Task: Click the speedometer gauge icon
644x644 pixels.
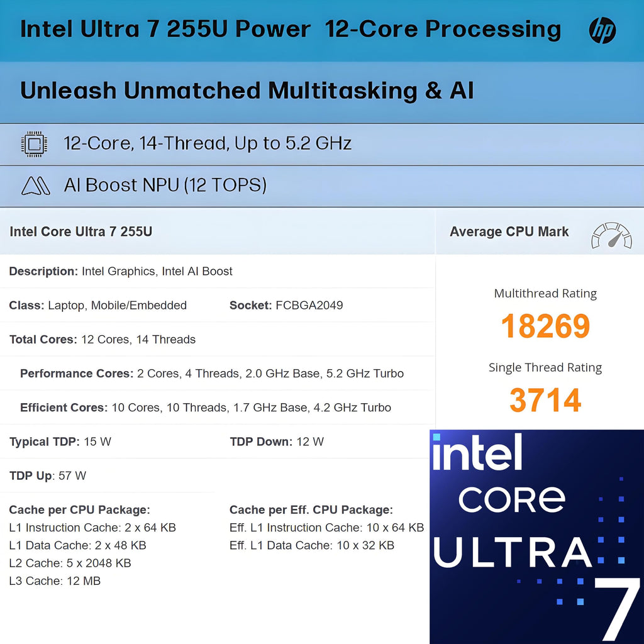Action: tap(611, 235)
